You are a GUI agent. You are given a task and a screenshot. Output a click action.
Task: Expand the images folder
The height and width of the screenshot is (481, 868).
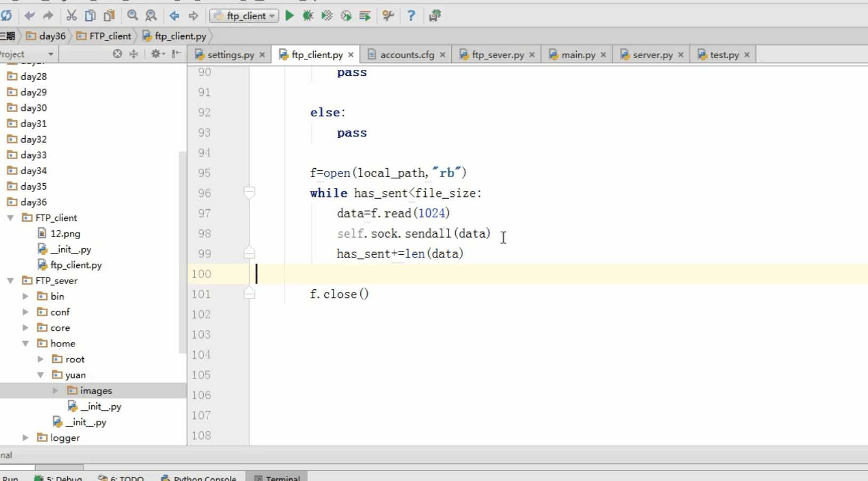[x=55, y=391]
